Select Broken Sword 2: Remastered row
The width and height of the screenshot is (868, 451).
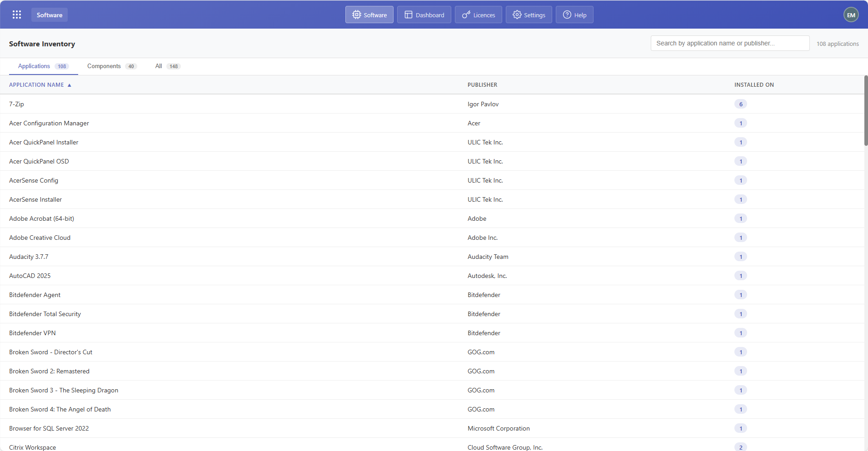432,371
